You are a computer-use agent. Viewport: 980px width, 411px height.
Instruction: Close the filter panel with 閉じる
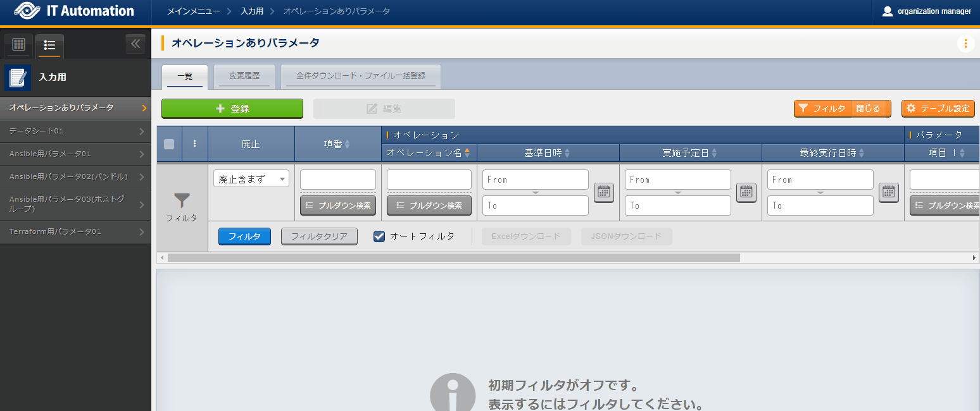(868, 109)
